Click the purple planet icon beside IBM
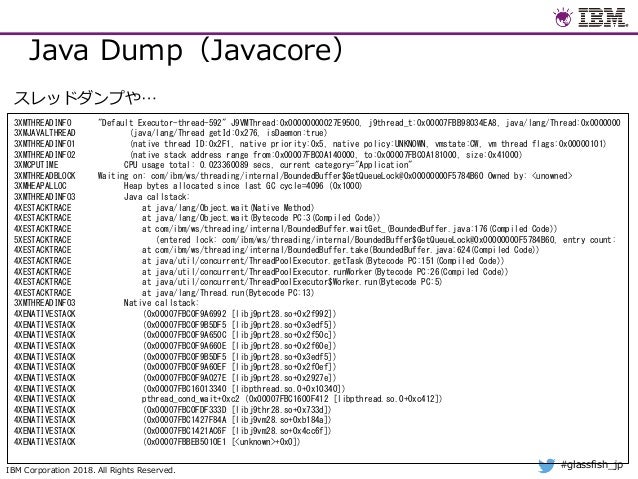The height and width of the screenshot is (479, 638). coord(563,18)
